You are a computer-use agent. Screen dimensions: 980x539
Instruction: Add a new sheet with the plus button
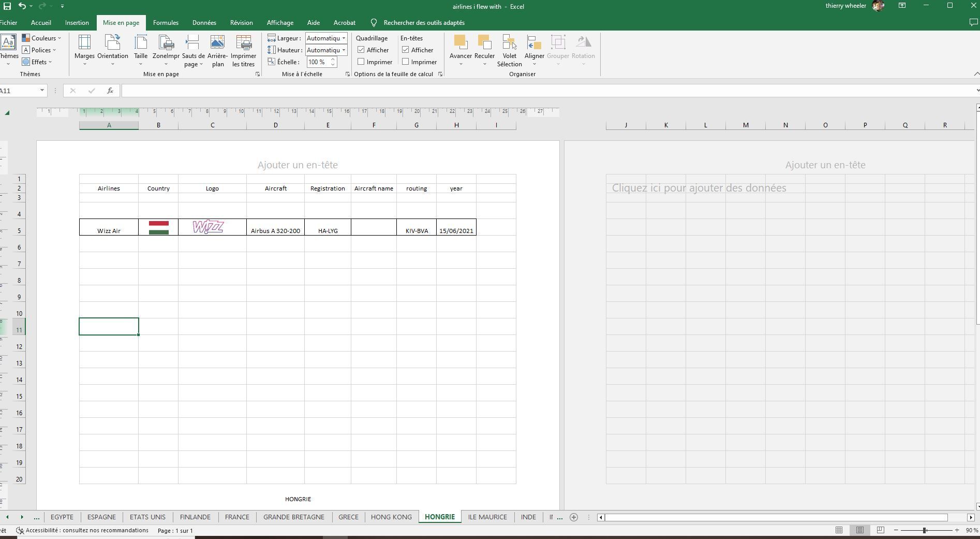(573, 517)
